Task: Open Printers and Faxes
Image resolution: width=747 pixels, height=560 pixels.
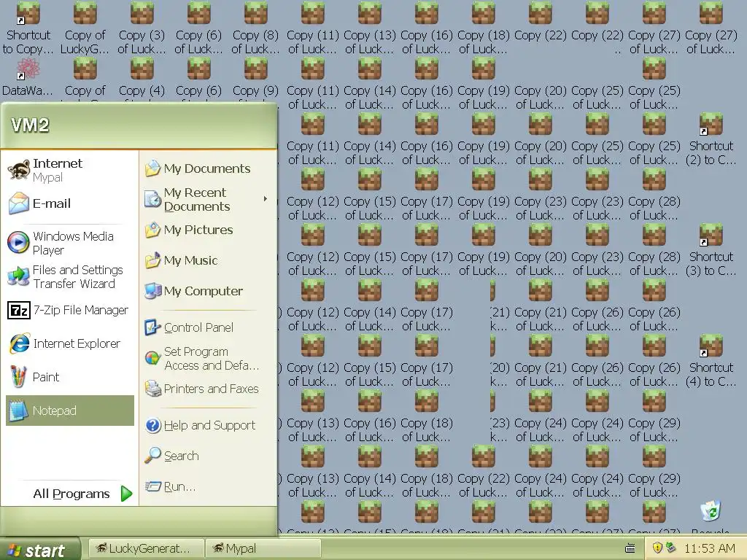Action: [206, 389]
